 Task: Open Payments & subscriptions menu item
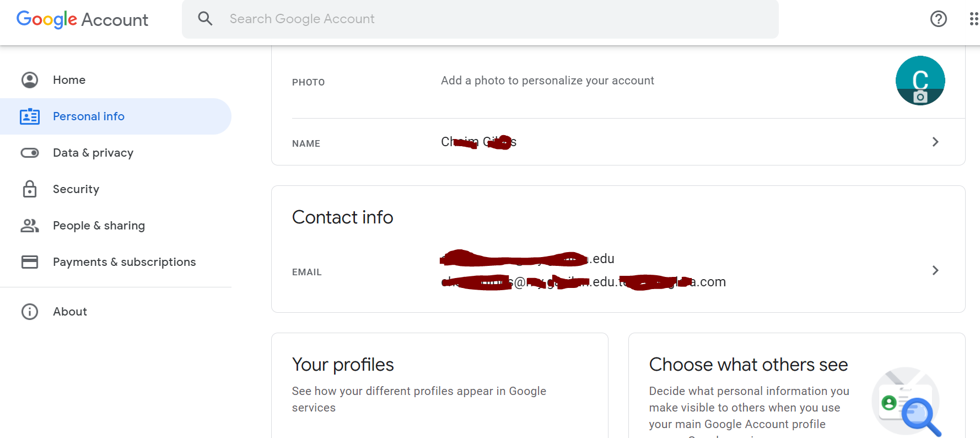(x=124, y=262)
